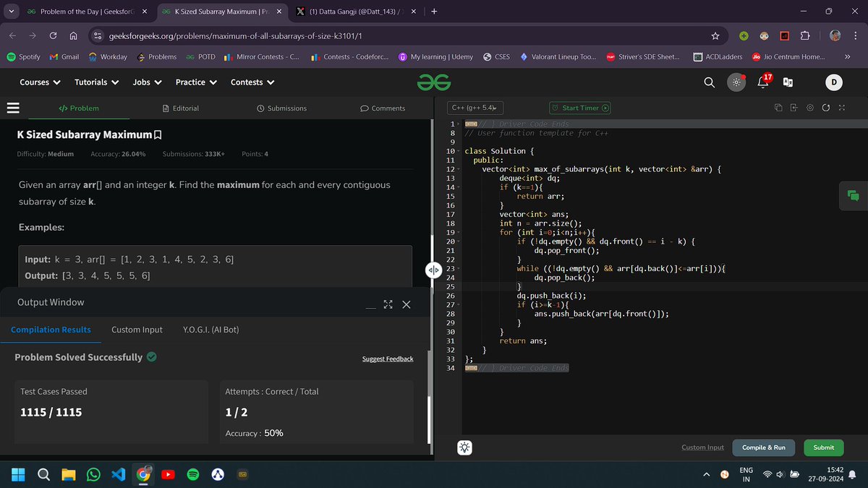Expand the Contests menu

(252, 82)
